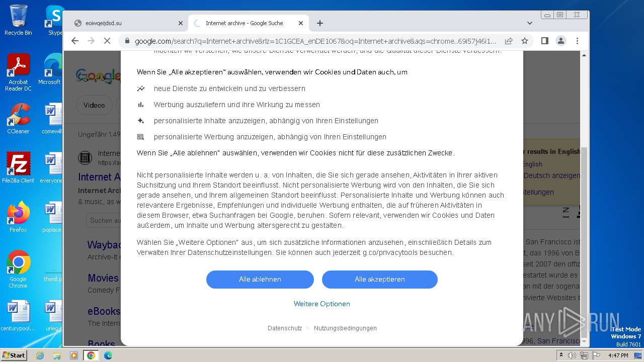Open the volume speaker tray icon
The width and height of the screenshot is (644, 362).
pos(572,355)
